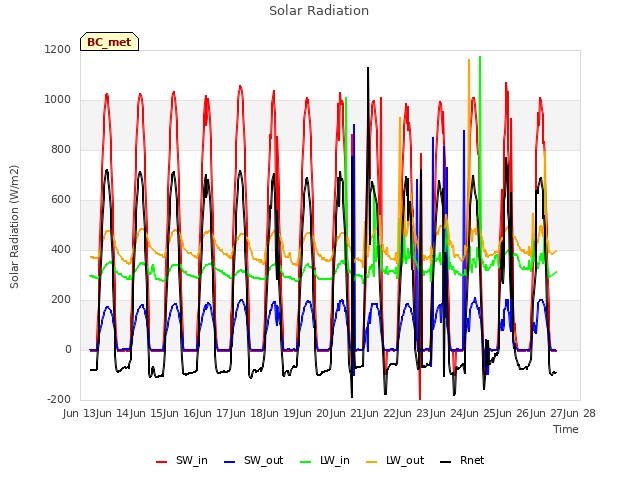The image size is (640, 480).
Task: Click the Jun 17 x-axis tick label
Action: pos(214,413)
